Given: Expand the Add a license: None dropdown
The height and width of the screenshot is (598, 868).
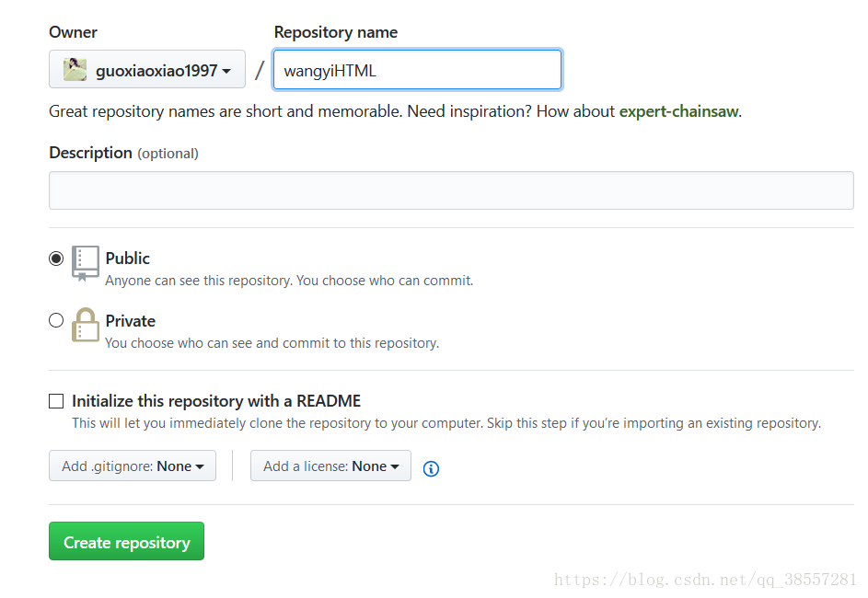Looking at the screenshot, I should click(x=330, y=466).
